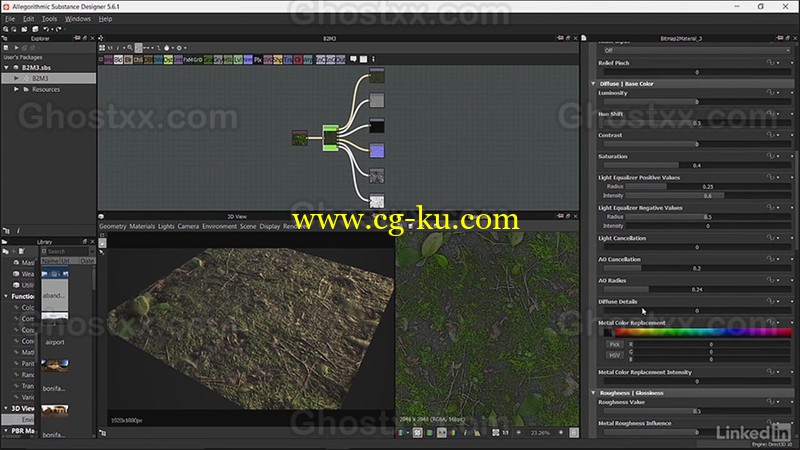Viewport: 800px width, 450px height.
Task: Click the 23.26% zoom value in 2D view
Action: coord(540,433)
